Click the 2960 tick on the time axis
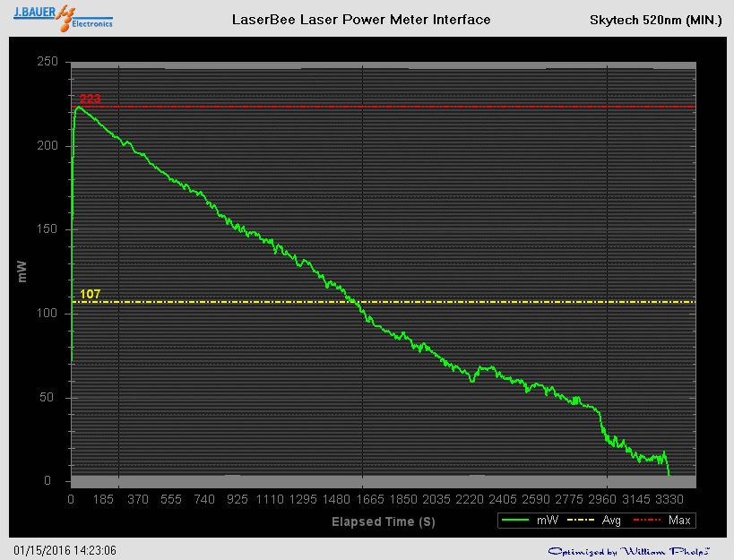This screenshot has width=734, height=560. point(608,499)
